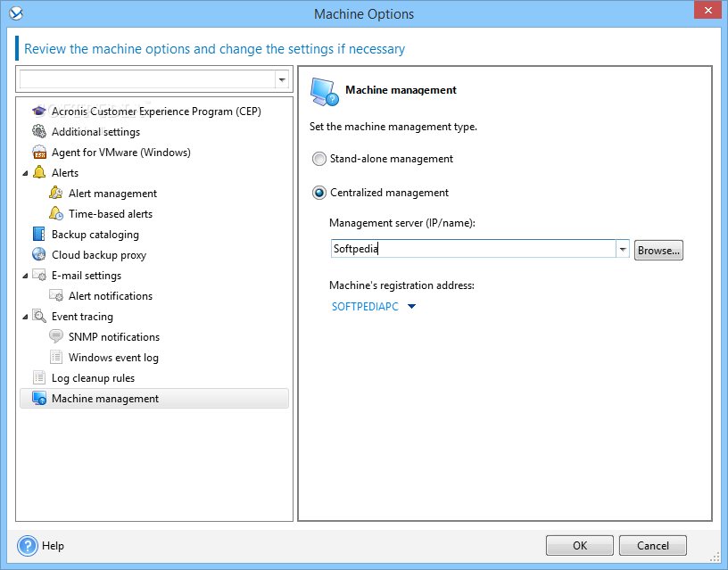Collapse the Event tracing tree node
728x570 pixels.
(x=25, y=317)
